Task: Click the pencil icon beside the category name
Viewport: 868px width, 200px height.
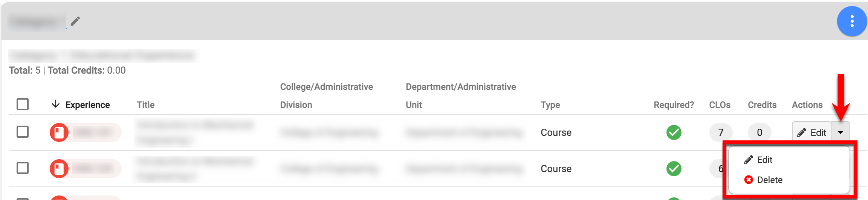Action: pyautogui.click(x=75, y=21)
